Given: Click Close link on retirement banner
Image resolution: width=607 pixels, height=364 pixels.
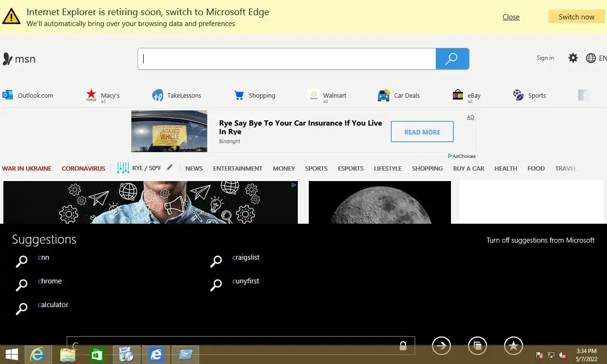Looking at the screenshot, I should click(511, 17).
